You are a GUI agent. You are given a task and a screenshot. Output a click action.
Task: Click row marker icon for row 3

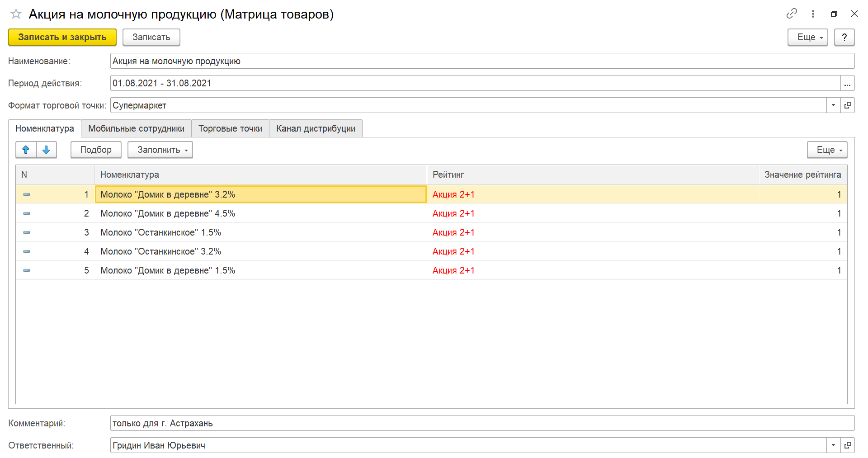tap(27, 232)
